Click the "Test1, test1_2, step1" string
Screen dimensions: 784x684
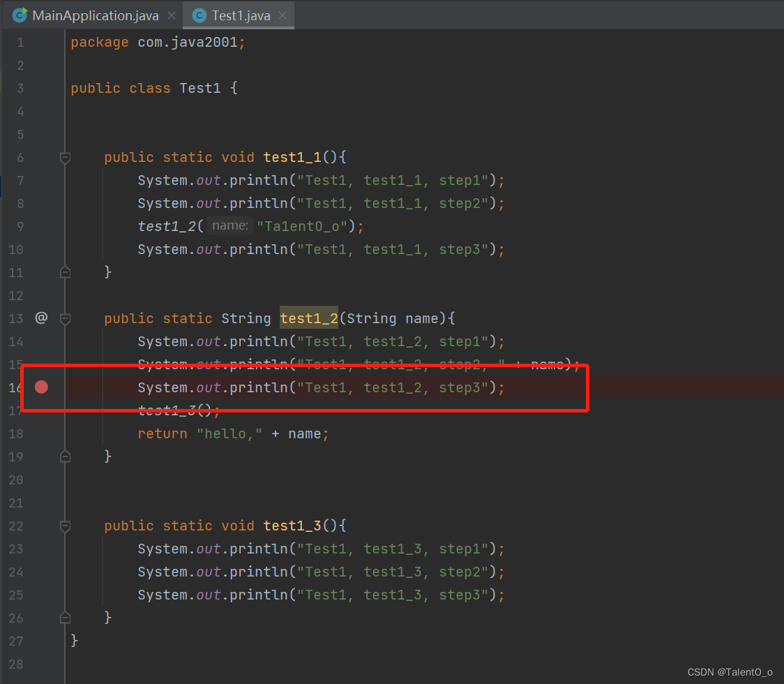click(393, 342)
